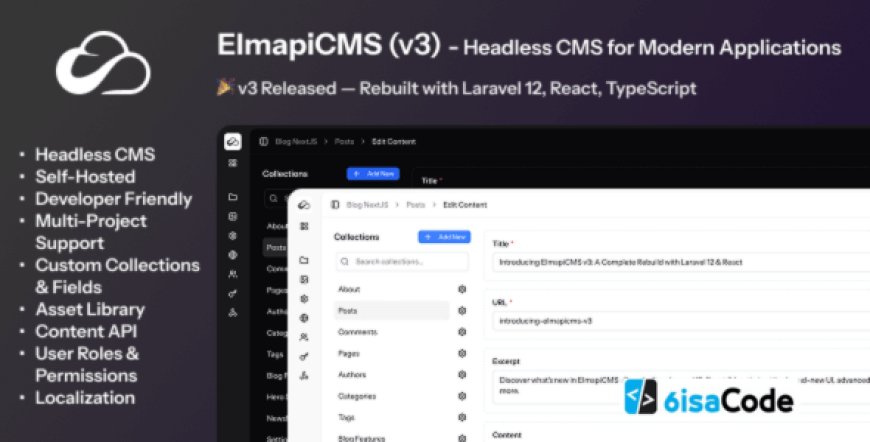Open settings gear for the Posts collection
The height and width of the screenshot is (442, 870).
click(x=462, y=311)
